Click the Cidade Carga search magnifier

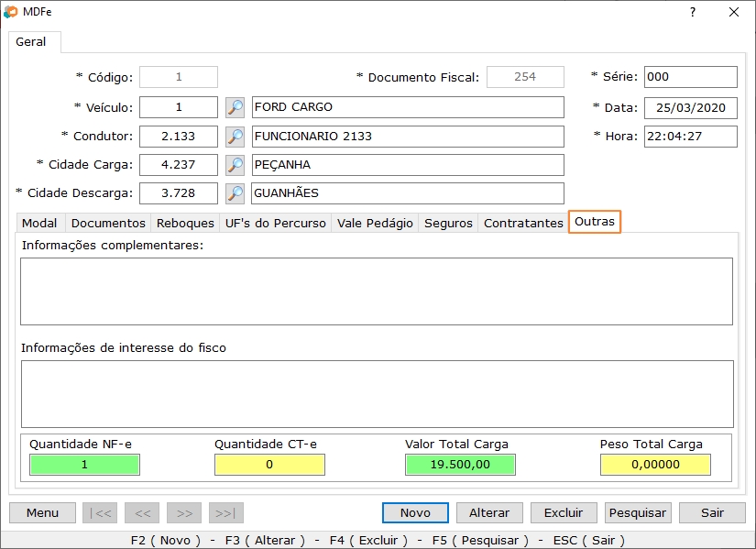[x=235, y=165]
